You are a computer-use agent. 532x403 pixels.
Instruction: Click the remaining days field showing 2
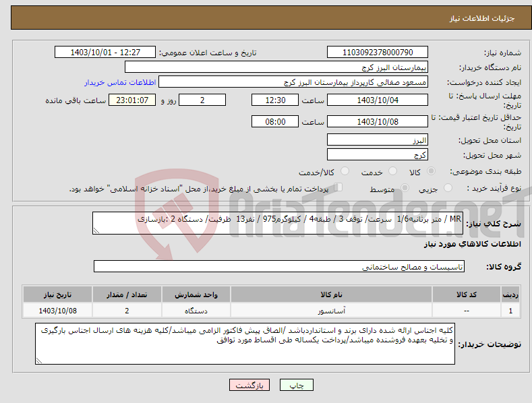coord(202,100)
